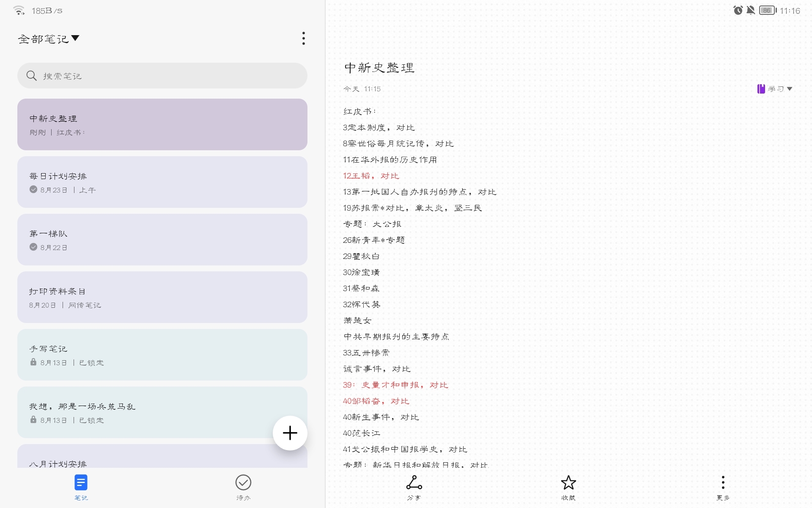
Task: Tap the red line 39：史量才和申报
Action: click(x=395, y=385)
